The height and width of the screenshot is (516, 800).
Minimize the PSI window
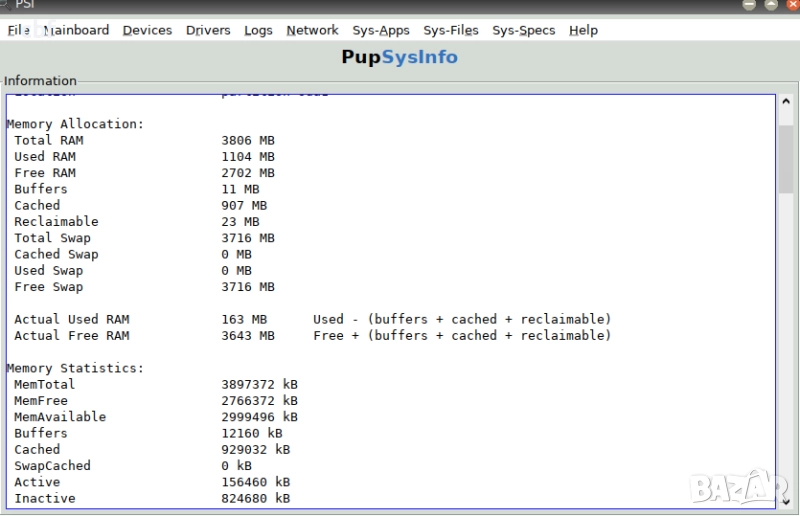[x=749, y=5]
